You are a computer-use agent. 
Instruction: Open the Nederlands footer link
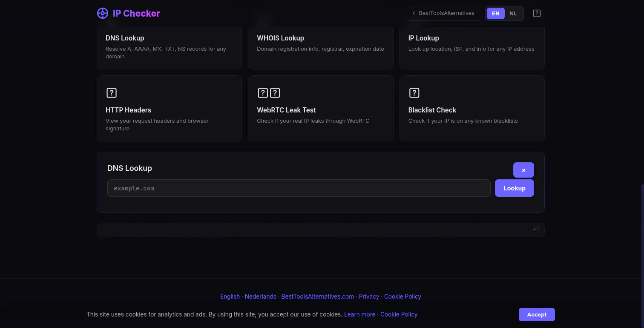point(260,296)
